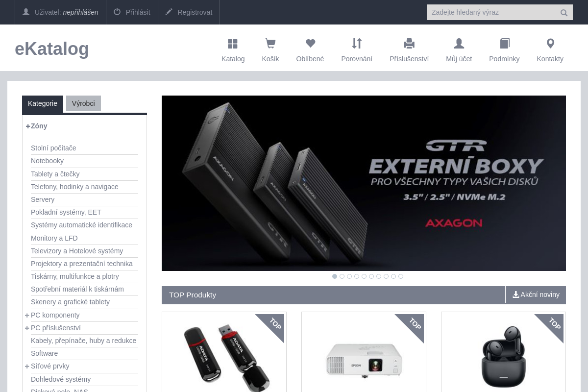The height and width of the screenshot is (392, 588).
Task: Open Stolní počítače category
Action: coord(53,148)
